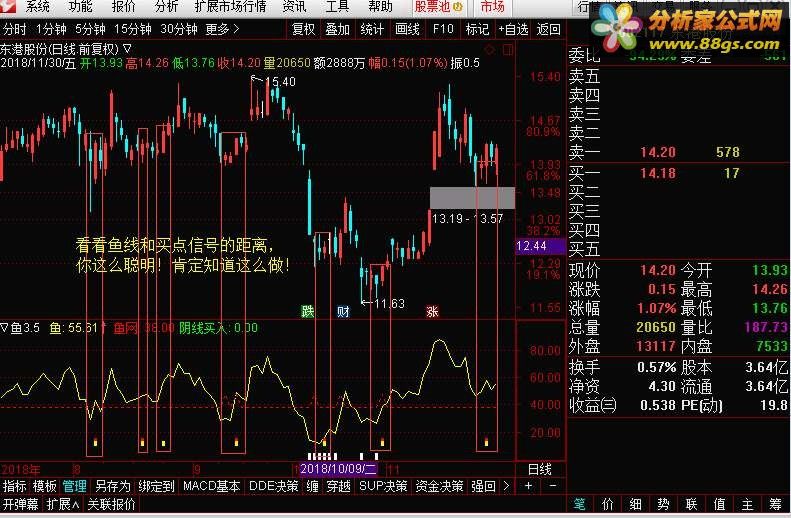791x518 pixels.
Task: Open the 功能 menu
Action: point(80,7)
